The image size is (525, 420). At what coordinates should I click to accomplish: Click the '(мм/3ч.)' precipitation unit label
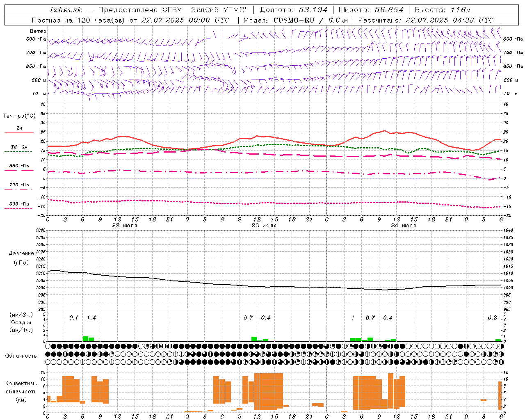(21, 315)
